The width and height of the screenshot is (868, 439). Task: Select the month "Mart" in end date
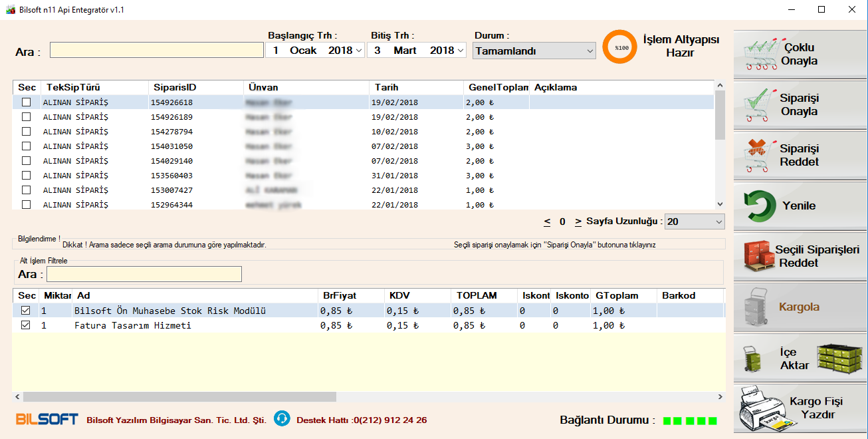click(x=405, y=51)
